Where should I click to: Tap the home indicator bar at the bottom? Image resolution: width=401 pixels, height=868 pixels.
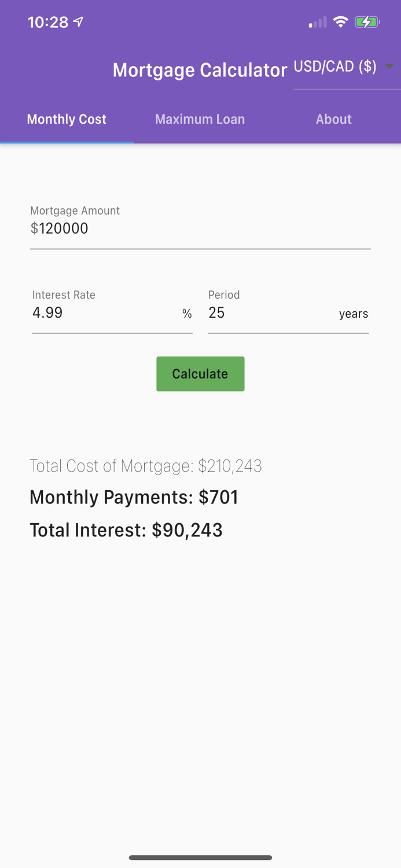(x=200, y=858)
